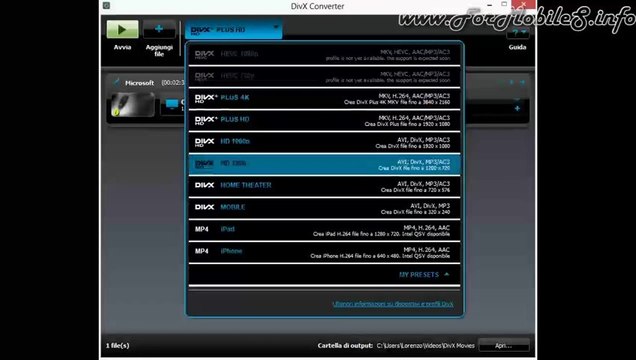Select the DivX MOBILE profile

324,208
